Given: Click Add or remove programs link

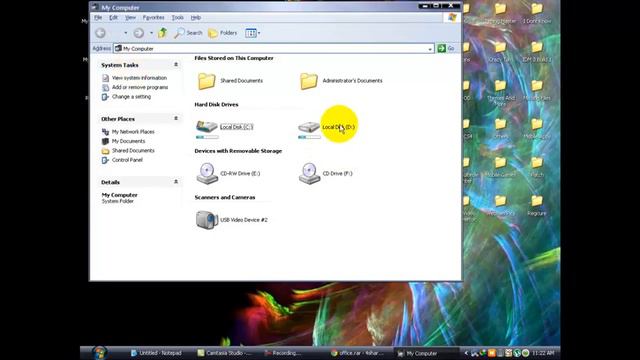Looking at the screenshot, I should (x=140, y=87).
